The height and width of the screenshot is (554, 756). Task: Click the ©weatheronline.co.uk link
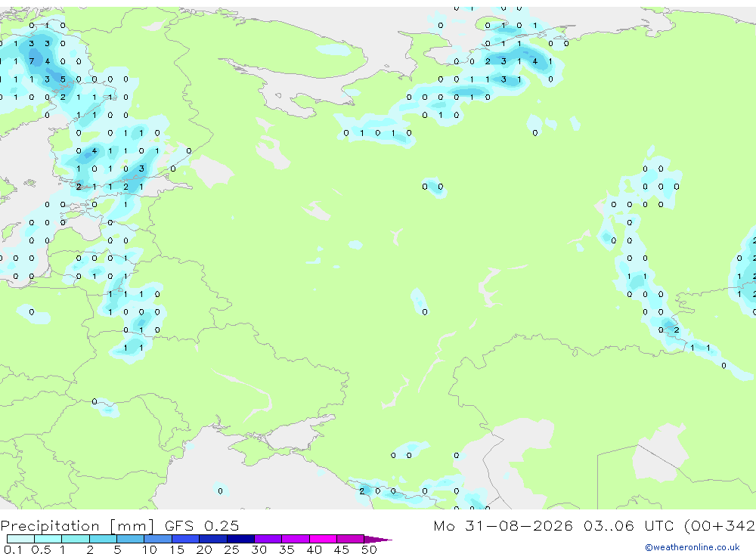[692, 547]
